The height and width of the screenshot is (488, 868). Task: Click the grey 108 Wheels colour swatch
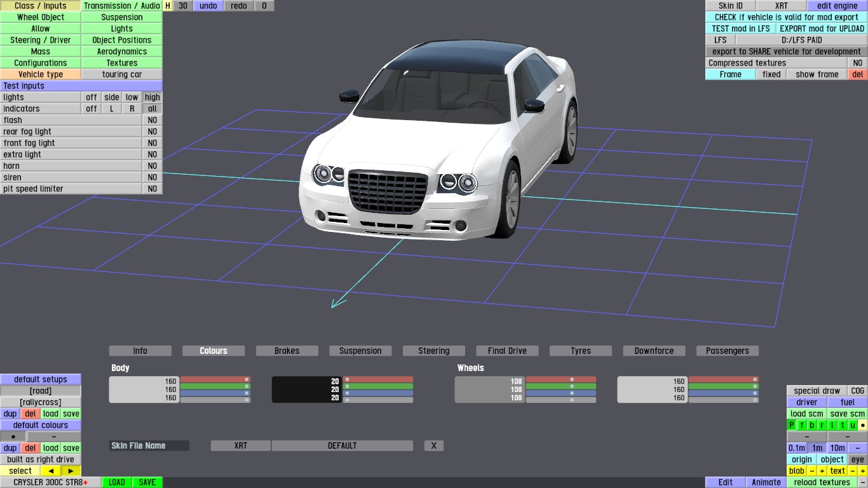click(489, 390)
